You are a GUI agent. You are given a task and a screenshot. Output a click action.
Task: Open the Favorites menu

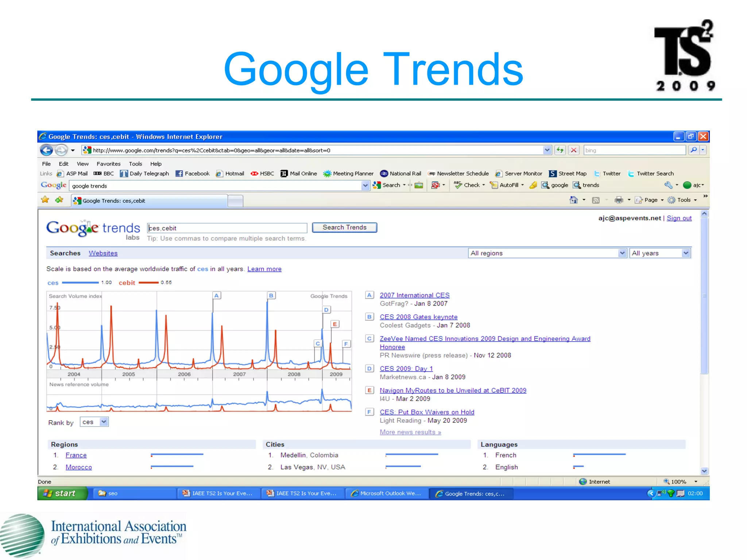(x=108, y=164)
